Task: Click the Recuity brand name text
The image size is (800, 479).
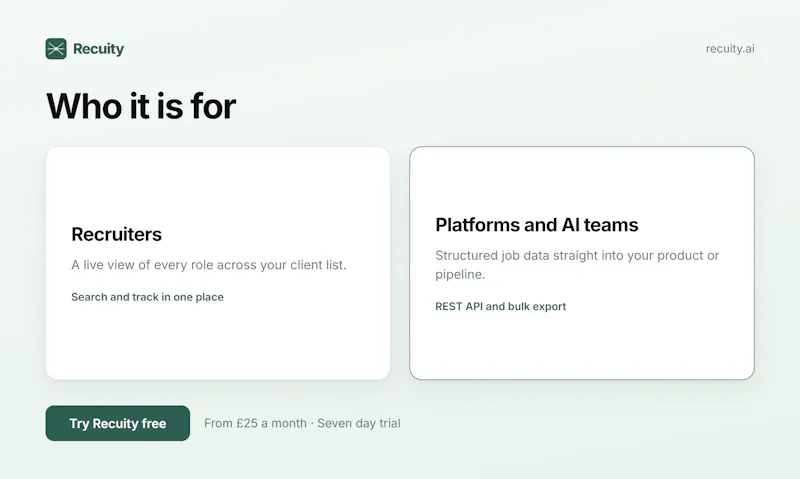Action: tap(98, 49)
